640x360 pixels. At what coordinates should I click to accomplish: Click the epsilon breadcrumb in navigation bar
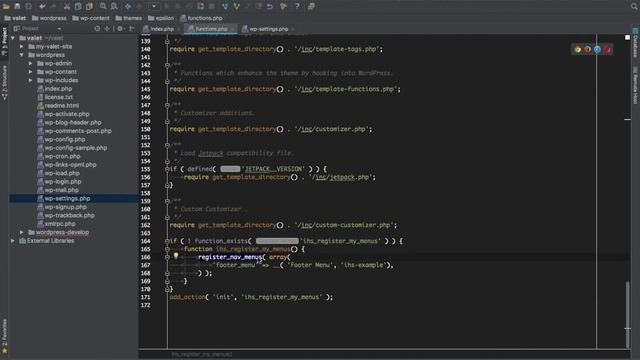coord(161,18)
